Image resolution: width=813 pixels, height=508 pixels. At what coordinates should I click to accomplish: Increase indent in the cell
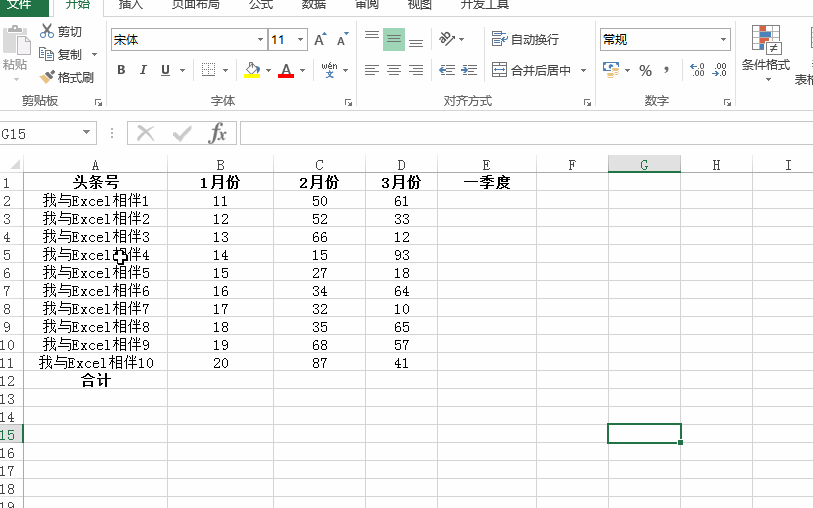coord(469,69)
